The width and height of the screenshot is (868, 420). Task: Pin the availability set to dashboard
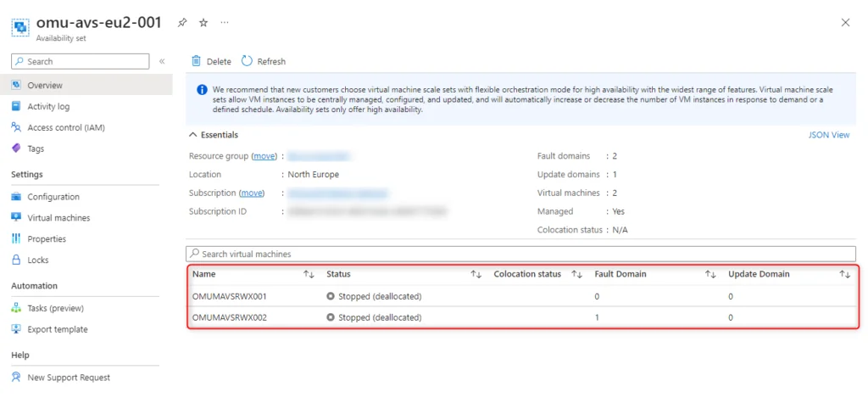click(182, 23)
